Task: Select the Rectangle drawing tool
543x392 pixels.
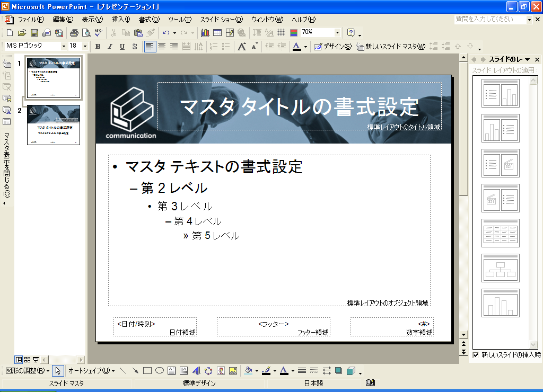Action: point(147,371)
